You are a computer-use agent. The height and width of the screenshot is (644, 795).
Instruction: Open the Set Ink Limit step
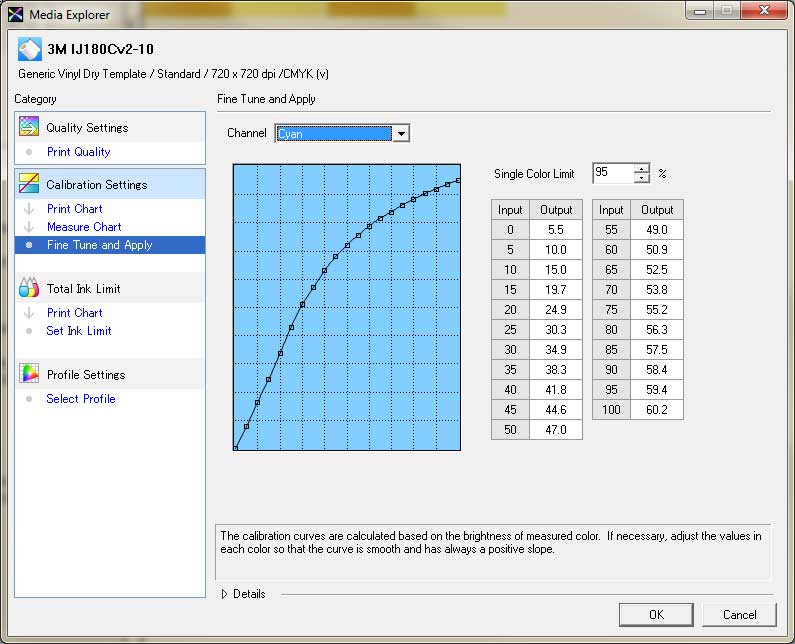79,331
